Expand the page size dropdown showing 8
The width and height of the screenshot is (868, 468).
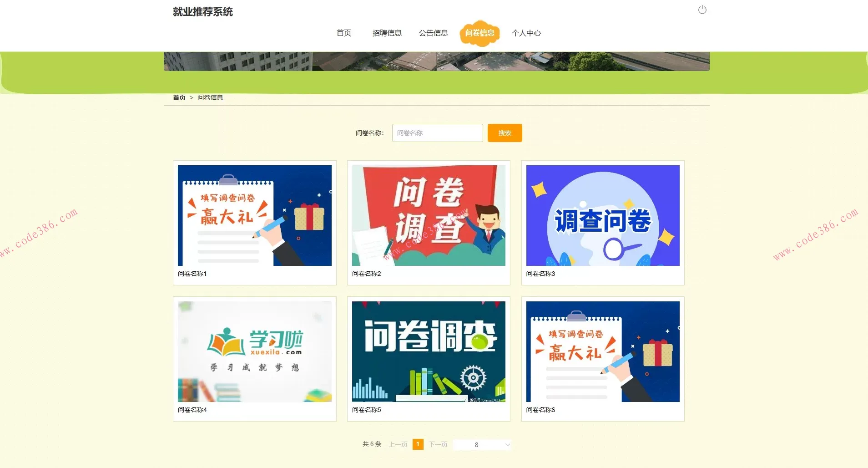pyautogui.click(x=482, y=444)
